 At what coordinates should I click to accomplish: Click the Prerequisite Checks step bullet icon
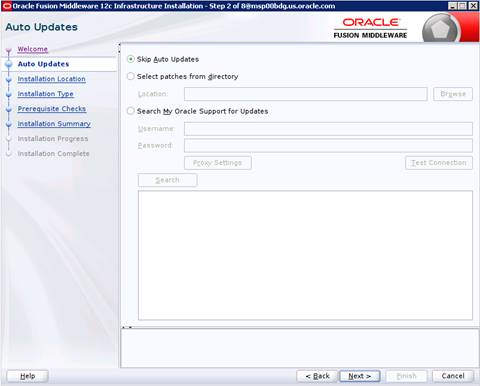(x=9, y=109)
